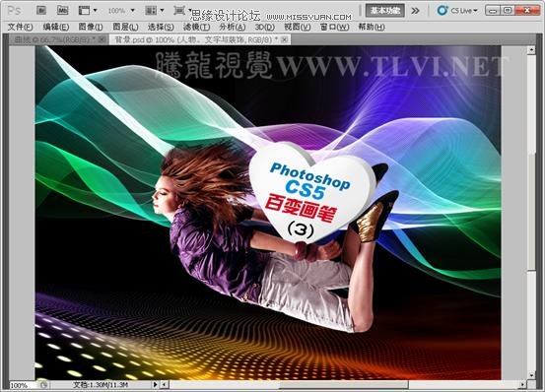Open the 帮助(H) menu
The image size is (545, 392).
pos(372,27)
